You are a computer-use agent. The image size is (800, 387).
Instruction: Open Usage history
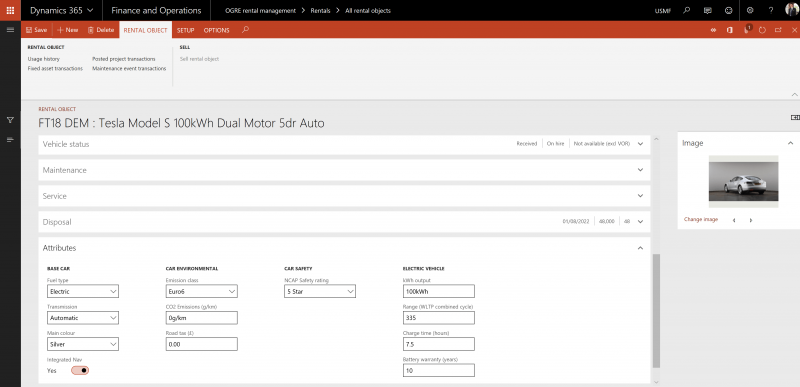click(x=43, y=59)
